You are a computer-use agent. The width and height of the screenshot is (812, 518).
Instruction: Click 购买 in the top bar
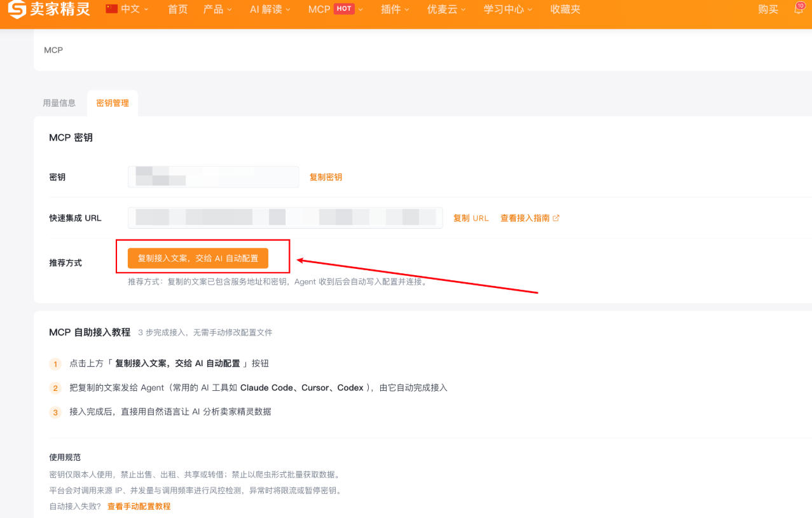point(768,10)
